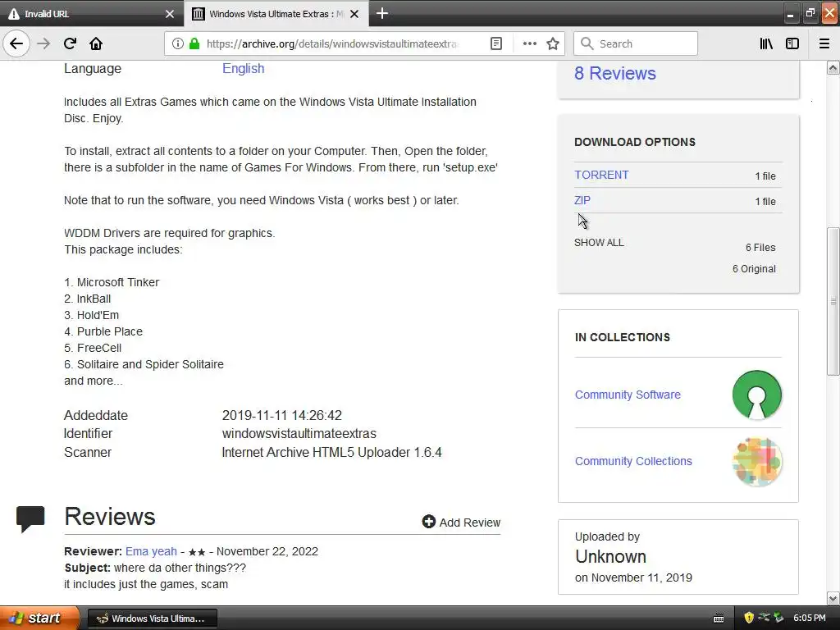Select the Windows Vista Ultimate Extras tab
Image resolution: width=840 pixels, height=630 pixels.
(276, 14)
